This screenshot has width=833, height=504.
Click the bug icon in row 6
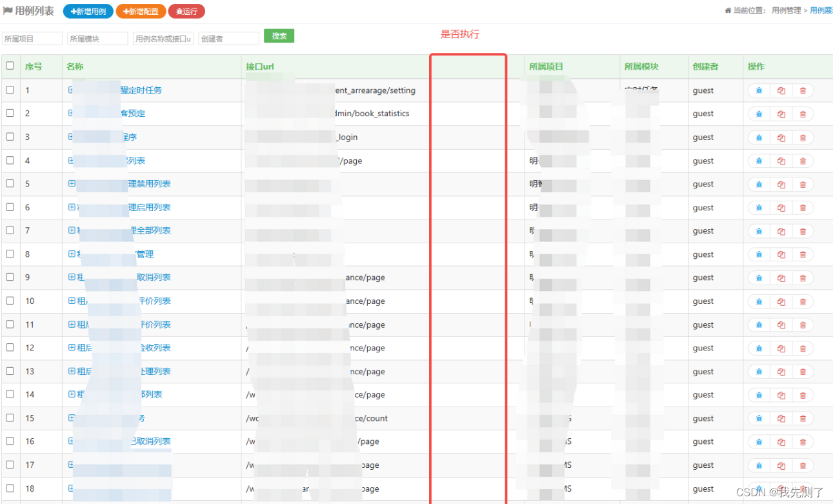click(759, 208)
